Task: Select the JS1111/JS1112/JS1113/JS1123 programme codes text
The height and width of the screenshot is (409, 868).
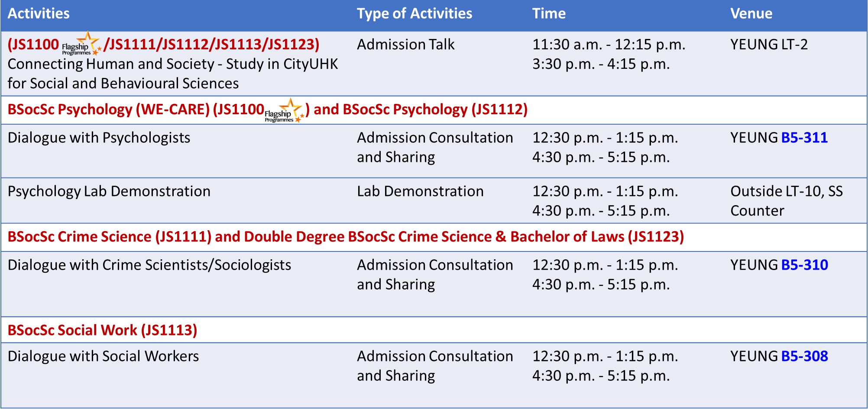Action: [211, 45]
